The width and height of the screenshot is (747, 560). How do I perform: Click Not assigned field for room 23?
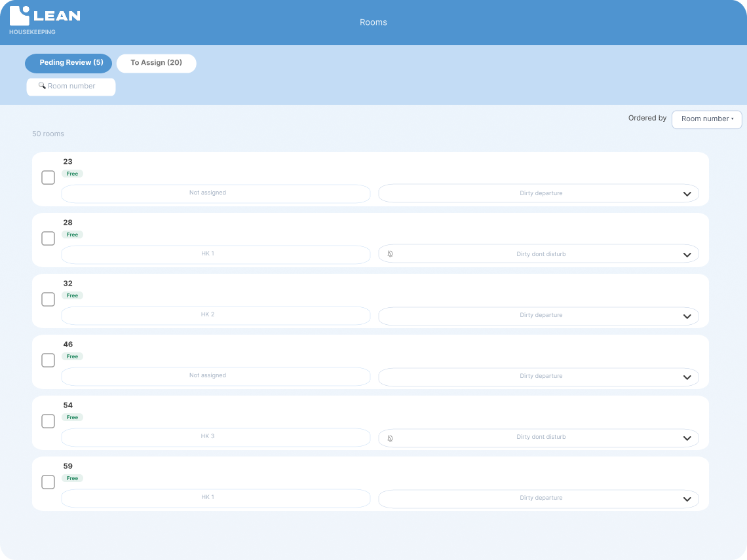pos(216,193)
